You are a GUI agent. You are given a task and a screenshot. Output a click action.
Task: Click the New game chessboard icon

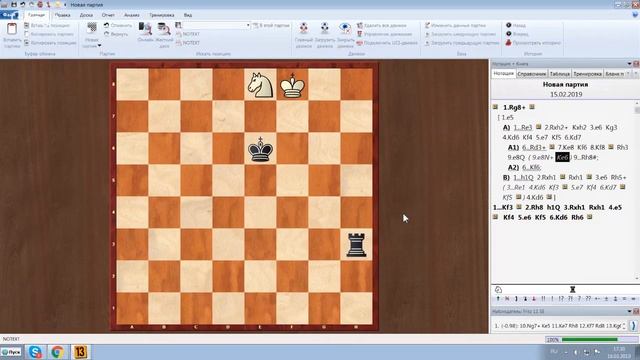click(92, 28)
